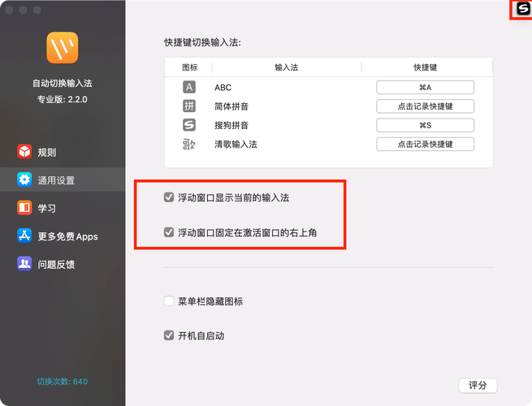
Task: Click the 搜狗拼音 S icon in table
Action: 189,125
